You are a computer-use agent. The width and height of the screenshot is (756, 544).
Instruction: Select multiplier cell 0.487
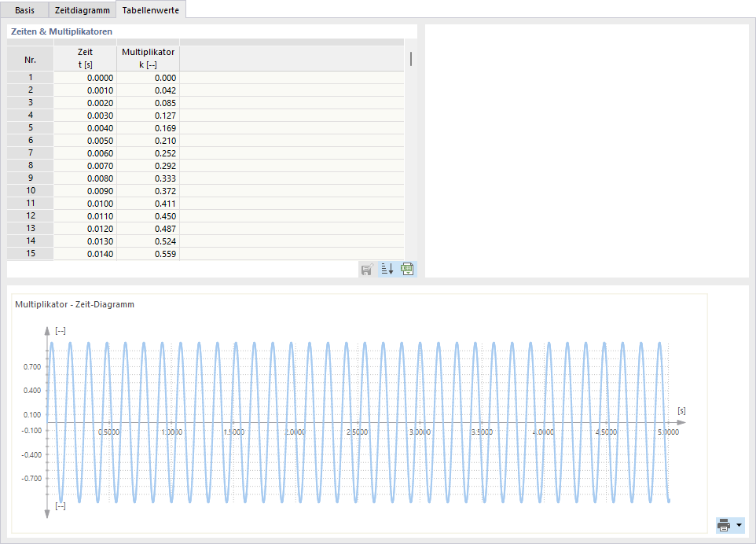coord(148,228)
